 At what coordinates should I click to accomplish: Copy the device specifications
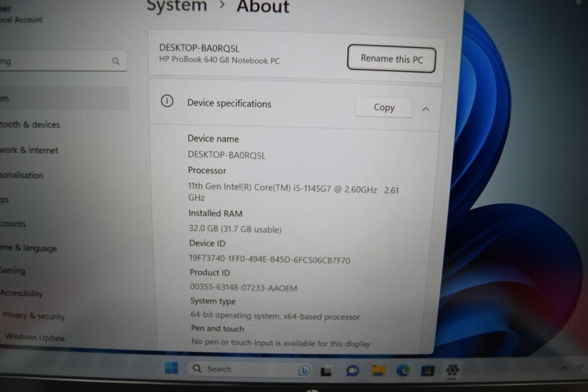tap(384, 108)
